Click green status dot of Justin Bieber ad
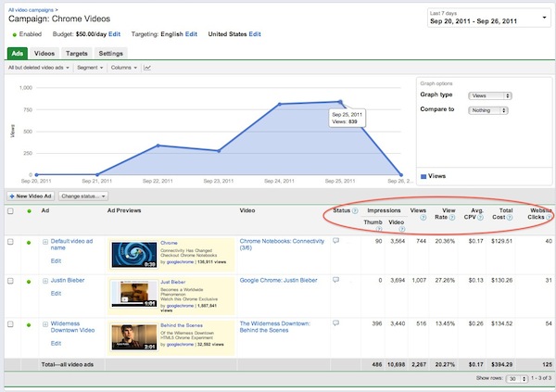 click(x=29, y=282)
